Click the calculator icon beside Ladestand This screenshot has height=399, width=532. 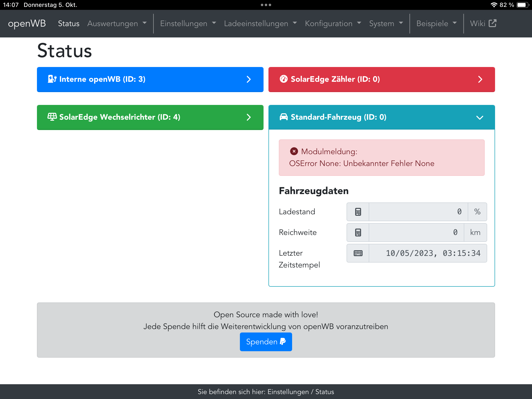tap(358, 212)
